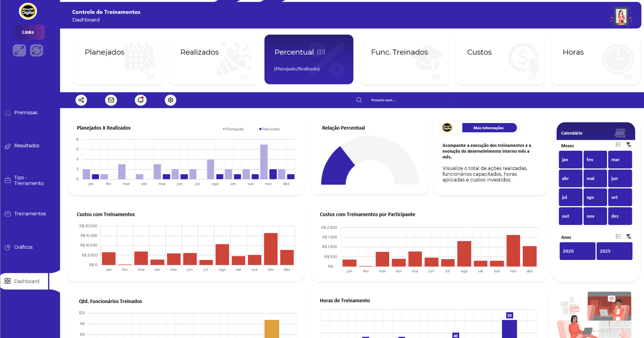Screen dimensions: 644x338
Task: Toggle multi-select for Anos slicer
Action: [x=618, y=237]
